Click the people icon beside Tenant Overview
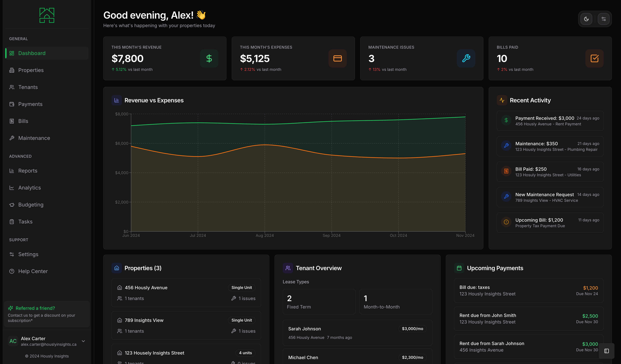Image resolution: width=621 pixels, height=364 pixels. point(288,268)
